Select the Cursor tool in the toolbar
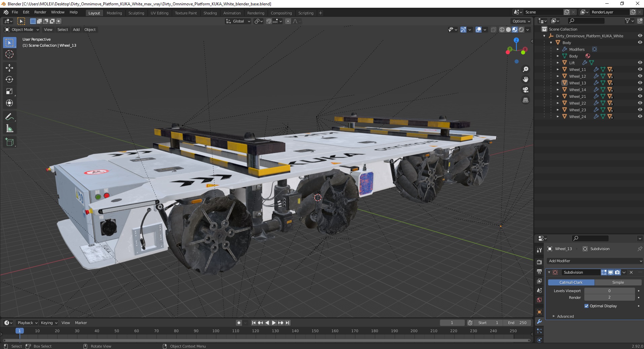Viewport: 644px width, 349px height. [x=9, y=54]
